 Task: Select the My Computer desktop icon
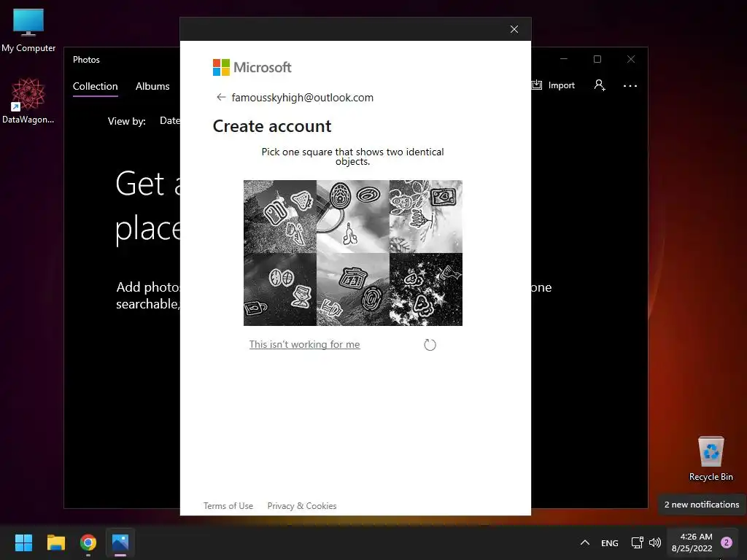pyautogui.click(x=28, y=31)
